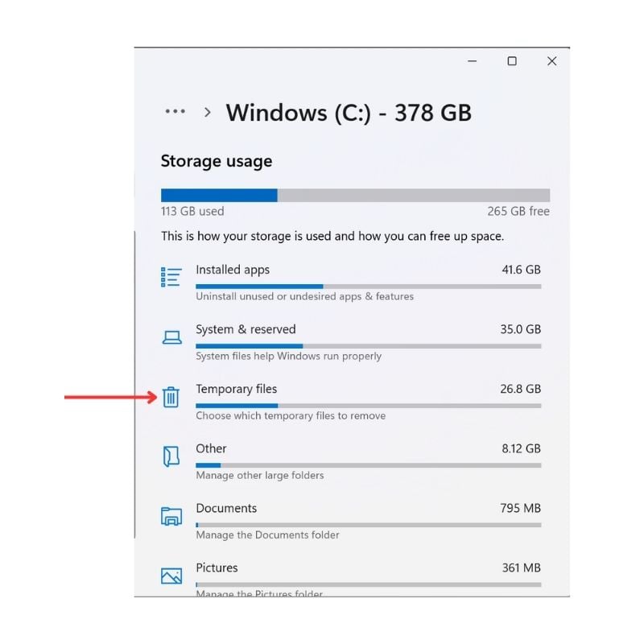Click the breadcrumb chevron arrow
The image size is (644, 644).
(206, 112)
